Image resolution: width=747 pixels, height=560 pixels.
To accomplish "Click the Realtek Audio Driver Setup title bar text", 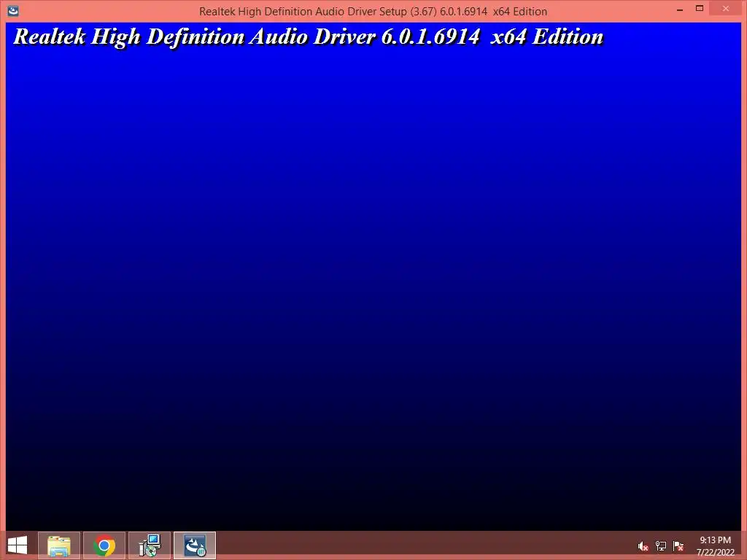I will (x=373, y=12).
